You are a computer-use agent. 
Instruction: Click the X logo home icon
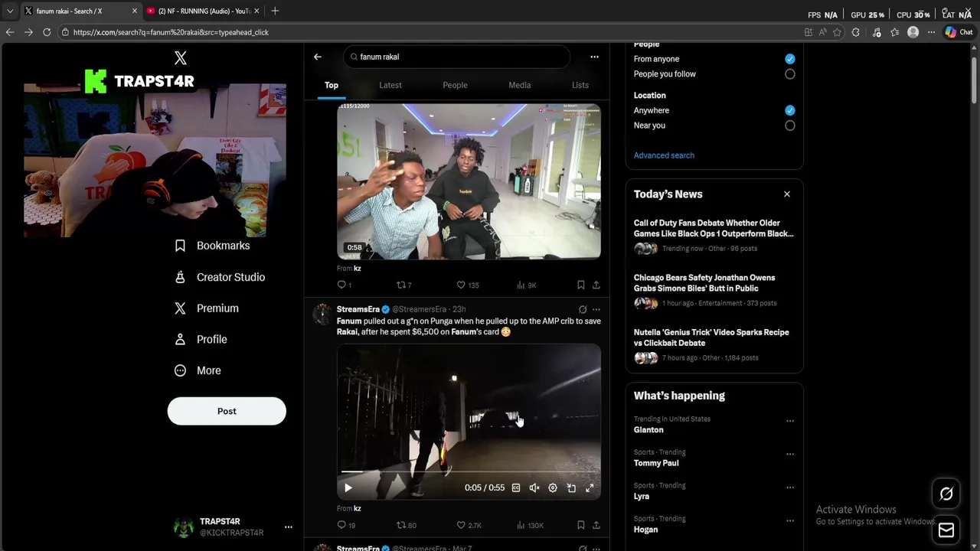point(181,58)
